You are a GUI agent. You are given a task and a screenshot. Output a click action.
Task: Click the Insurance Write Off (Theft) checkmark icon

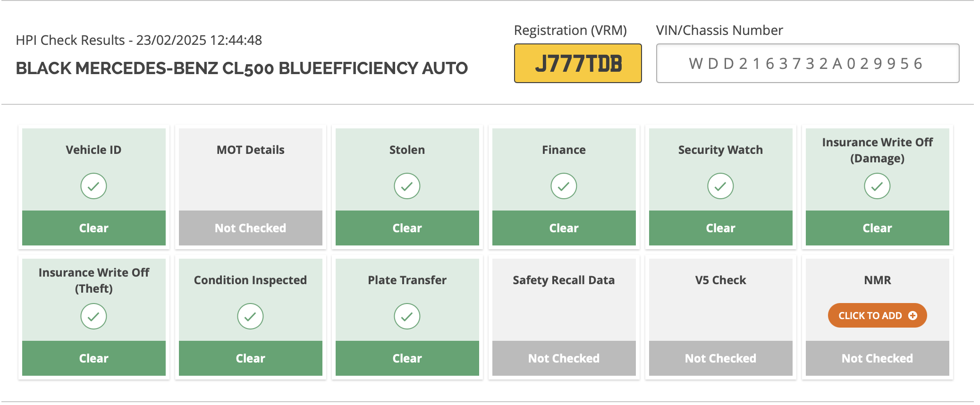tap(93, 316)
